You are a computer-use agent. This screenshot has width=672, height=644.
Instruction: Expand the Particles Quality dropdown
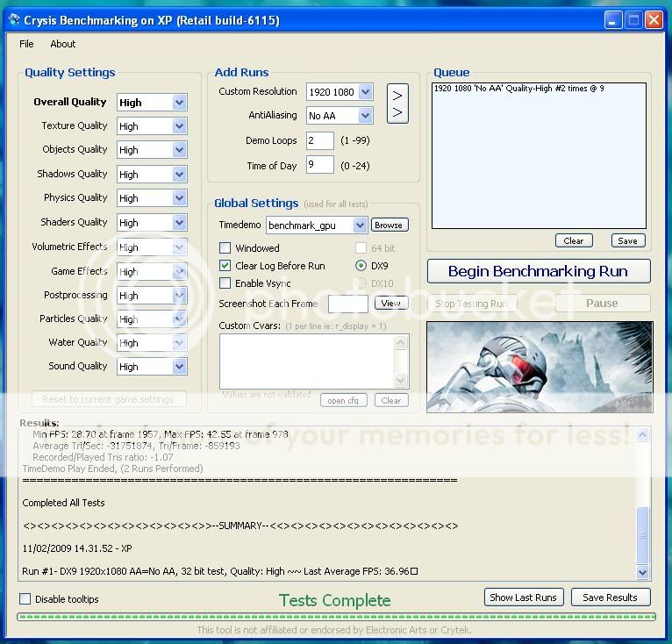[x=180, y=319]
